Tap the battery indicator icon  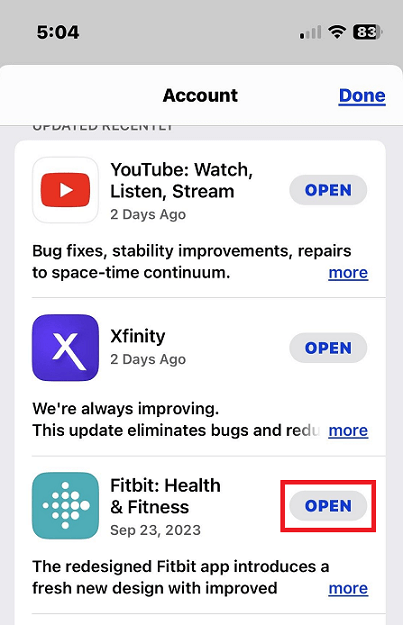(x=368, y=32)
